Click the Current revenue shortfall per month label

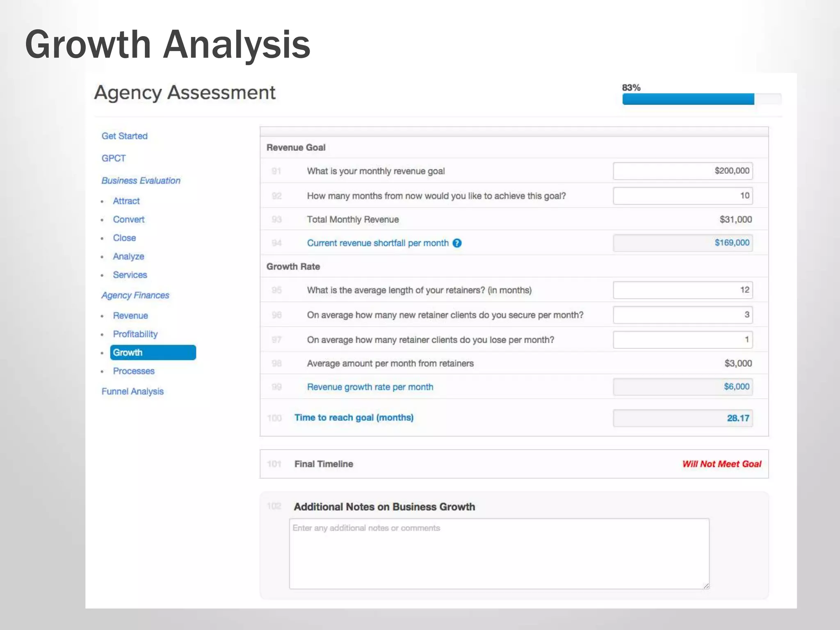tap(378, 243)
